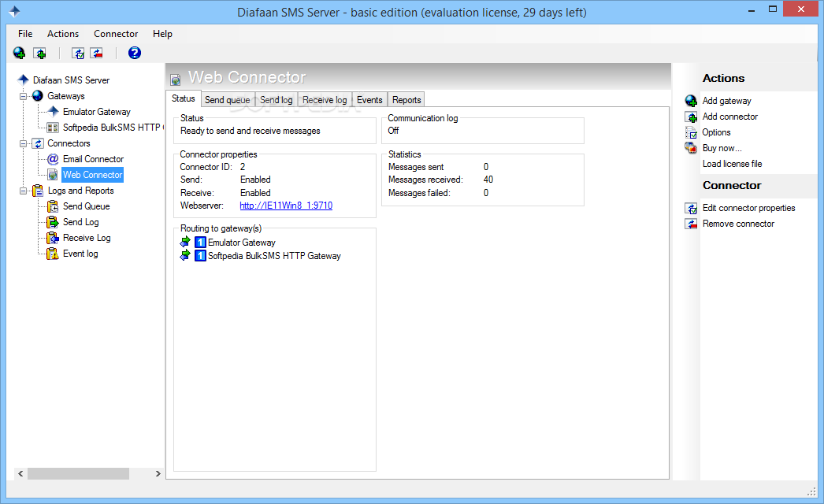Collapse the Logs and Reports tree node
824x504 pixels.
coord(23,191)
